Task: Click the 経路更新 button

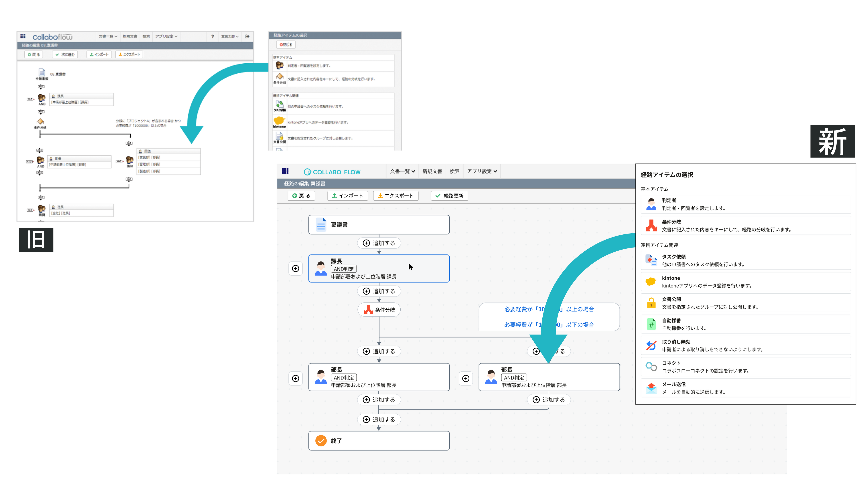Action: pyautogui.click(x=449, y=196)
